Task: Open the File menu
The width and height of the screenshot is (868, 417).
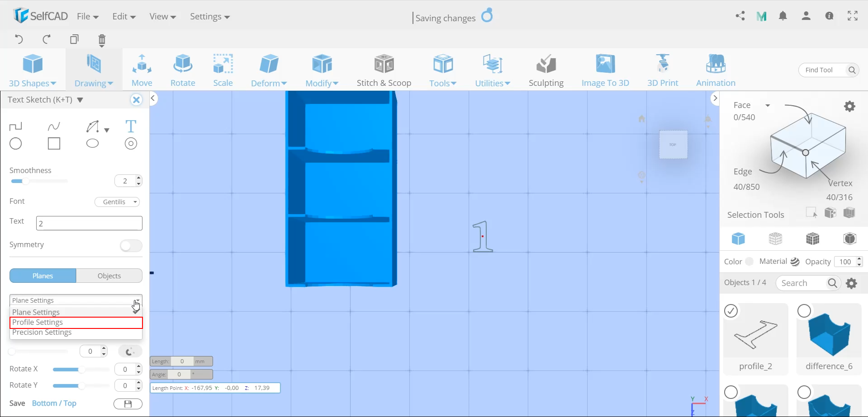Action: coord(88,16)
